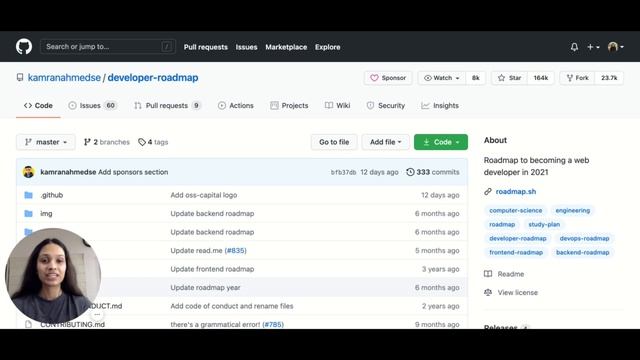Open the user avatar menu

(616, 47)
